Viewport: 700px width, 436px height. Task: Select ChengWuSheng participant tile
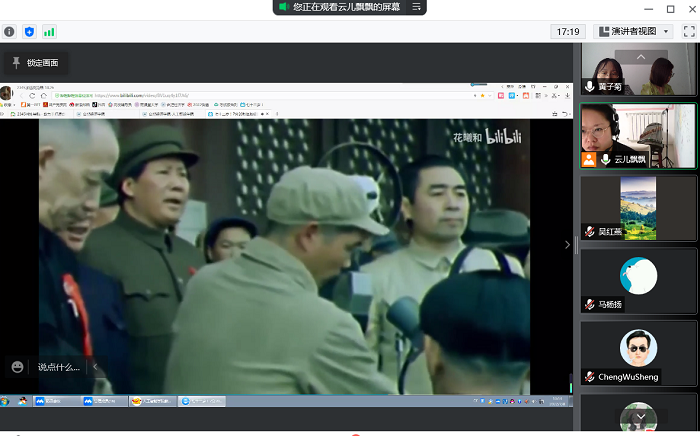(x=638, y=353)
